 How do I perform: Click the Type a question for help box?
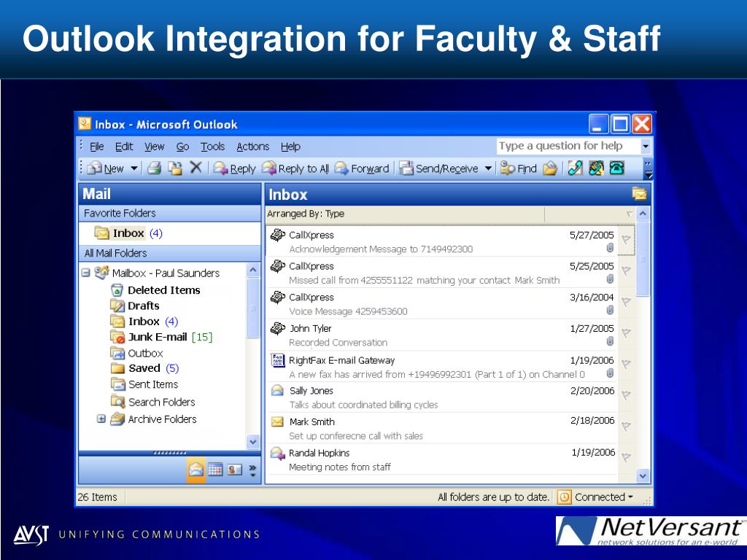(568, 146)
